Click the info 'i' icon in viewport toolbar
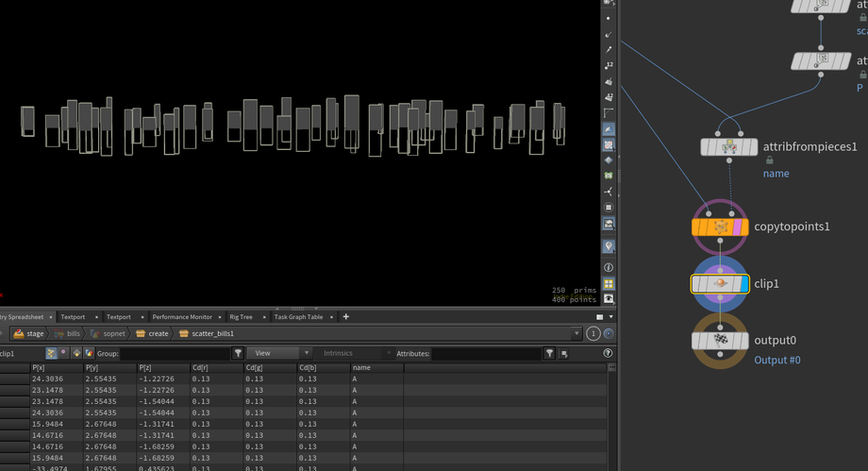This screenshot has width=868, height=471. pyautogui.click(x=609, y=268)
